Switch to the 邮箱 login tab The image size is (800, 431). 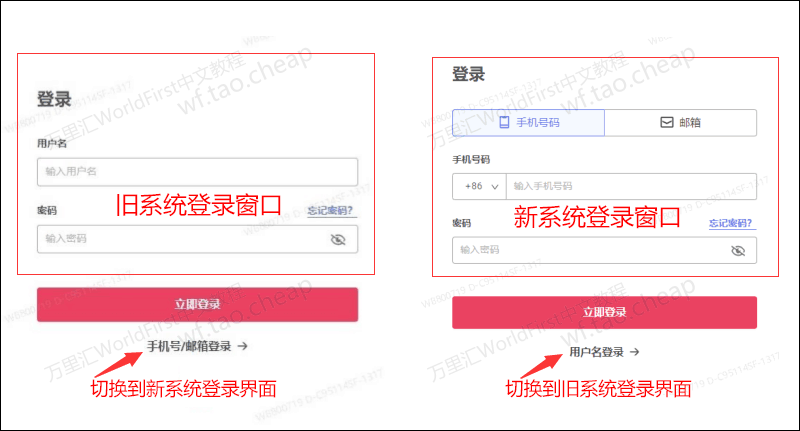[x=681, y=122]
